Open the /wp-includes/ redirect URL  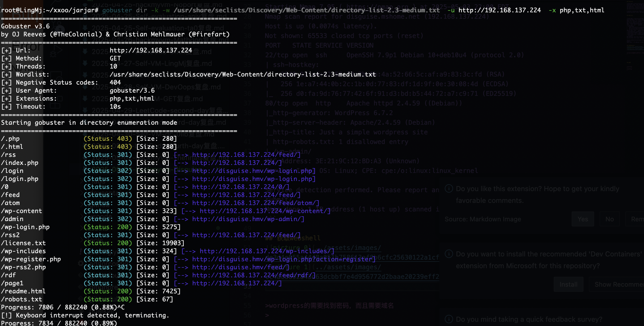coord(265,251)
